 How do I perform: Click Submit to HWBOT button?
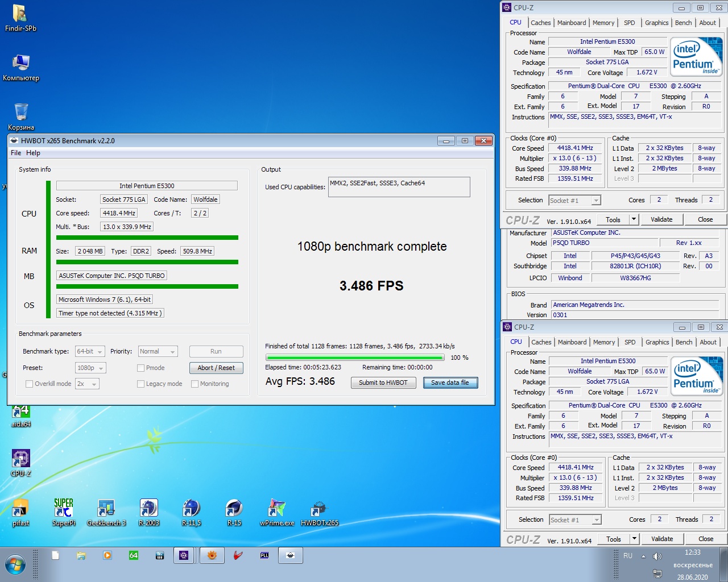(383, 383)
